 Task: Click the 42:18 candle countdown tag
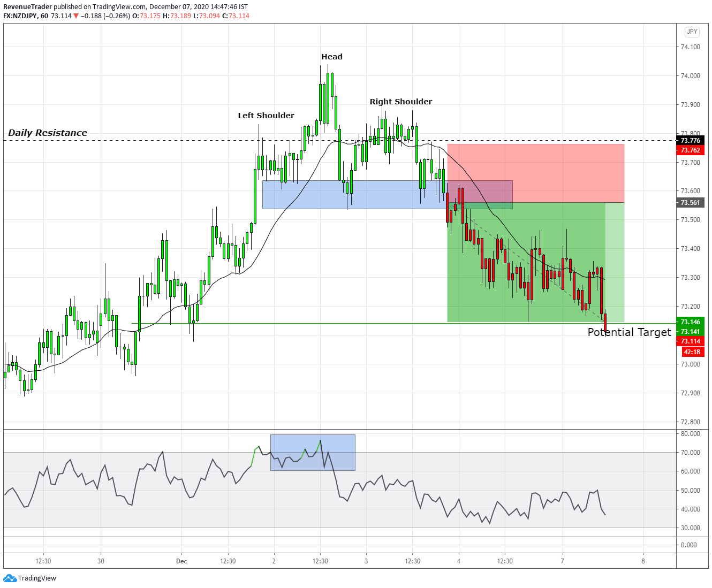[x=692, y=352]
